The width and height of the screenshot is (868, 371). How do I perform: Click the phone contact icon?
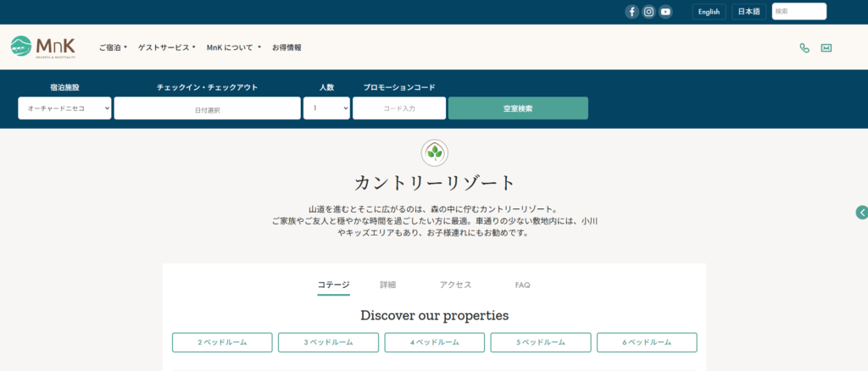pos(804,48)
